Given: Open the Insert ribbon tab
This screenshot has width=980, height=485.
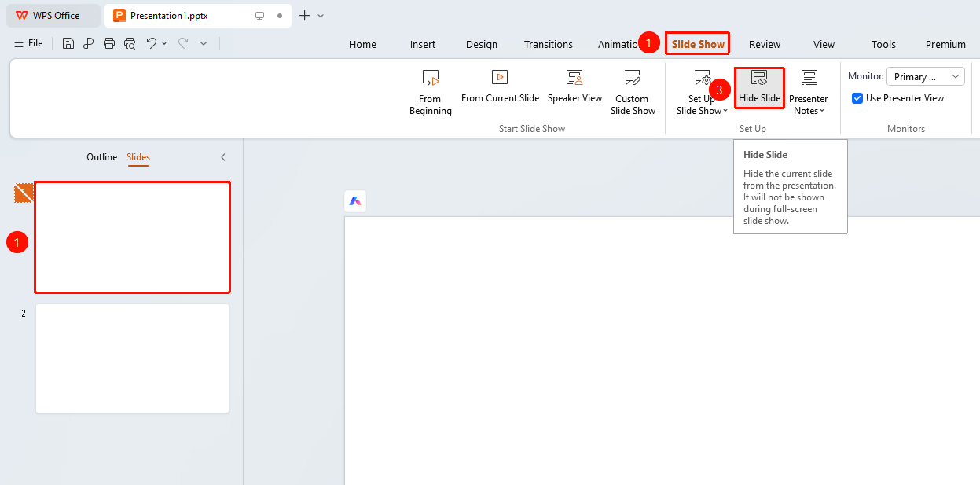Looking at the screenshot, I should pos(423,44).
